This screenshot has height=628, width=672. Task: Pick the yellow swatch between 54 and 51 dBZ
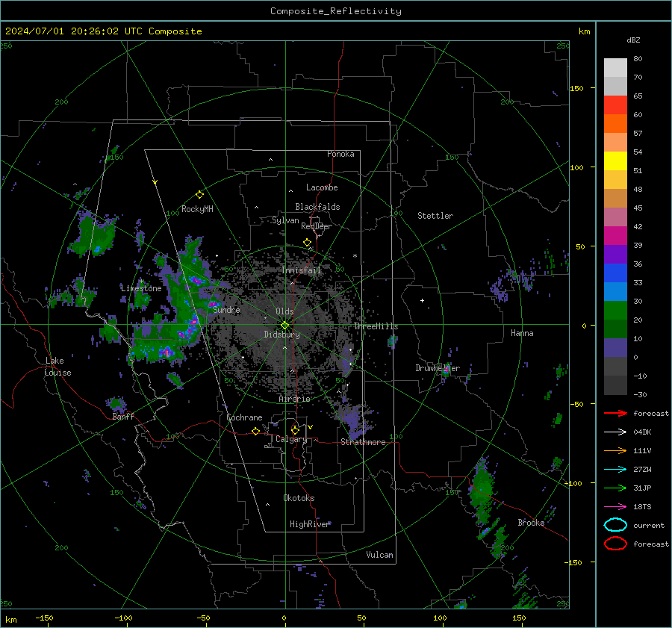(x=615, y=161)
